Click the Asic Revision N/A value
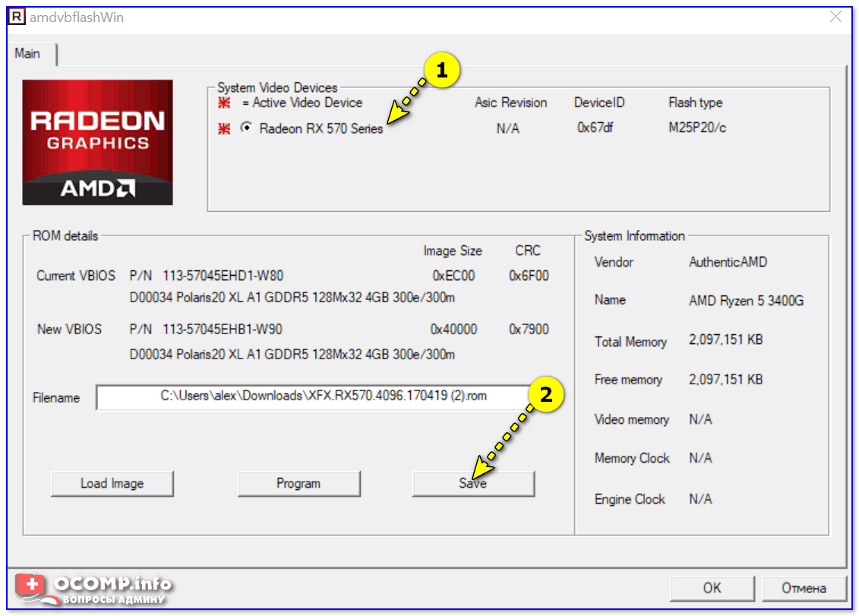Viewport: 859px width, 616px height. click(508, 129)
